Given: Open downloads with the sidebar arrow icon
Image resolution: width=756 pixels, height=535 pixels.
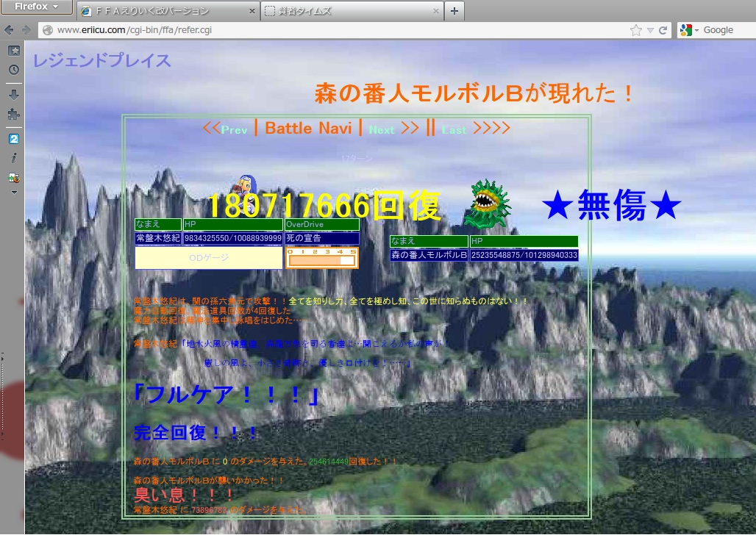Looking at the screenshot, I should pos(14,94).
